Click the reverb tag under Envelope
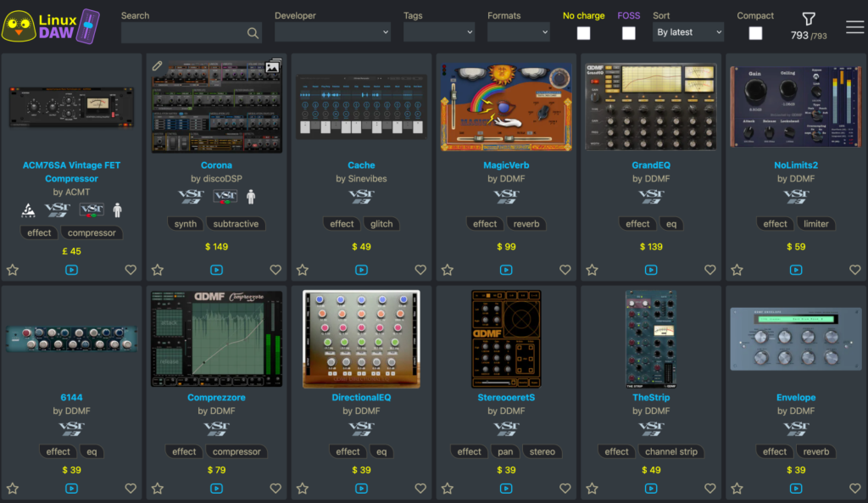Viewport: 868px width, 503px height. point(816,451)
